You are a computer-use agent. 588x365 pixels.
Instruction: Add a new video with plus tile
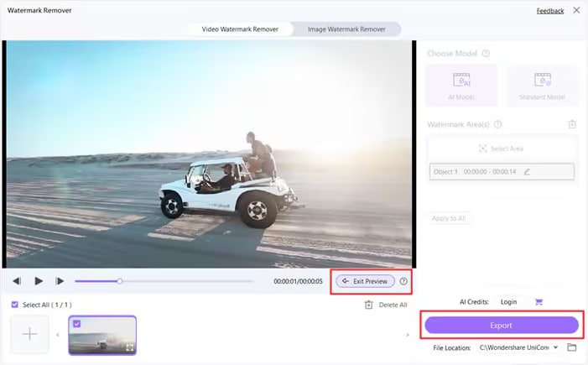(x=29, y=334)
